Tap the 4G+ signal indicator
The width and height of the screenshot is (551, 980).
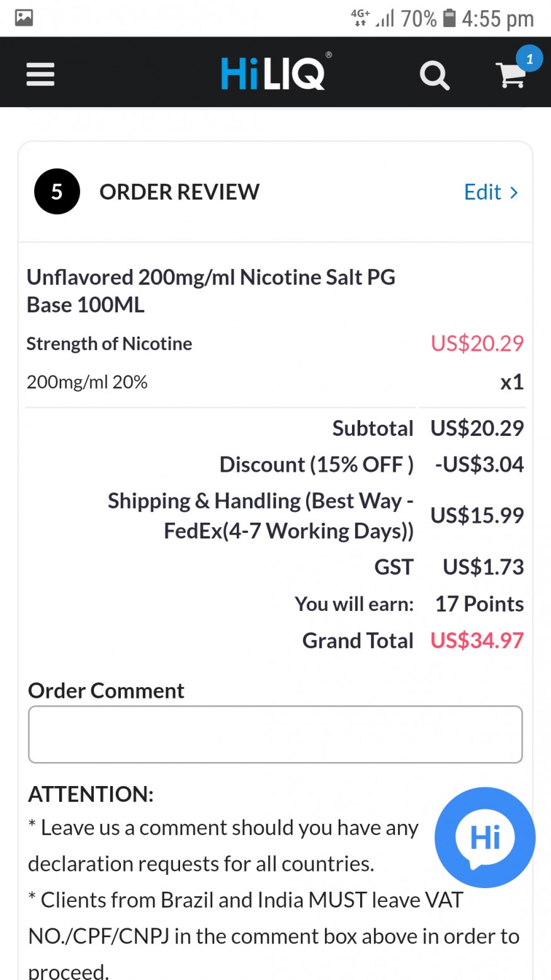361,18
